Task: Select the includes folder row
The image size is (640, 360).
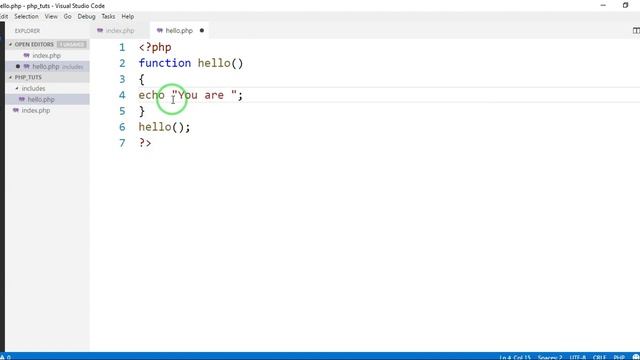Action: (47, 89)
